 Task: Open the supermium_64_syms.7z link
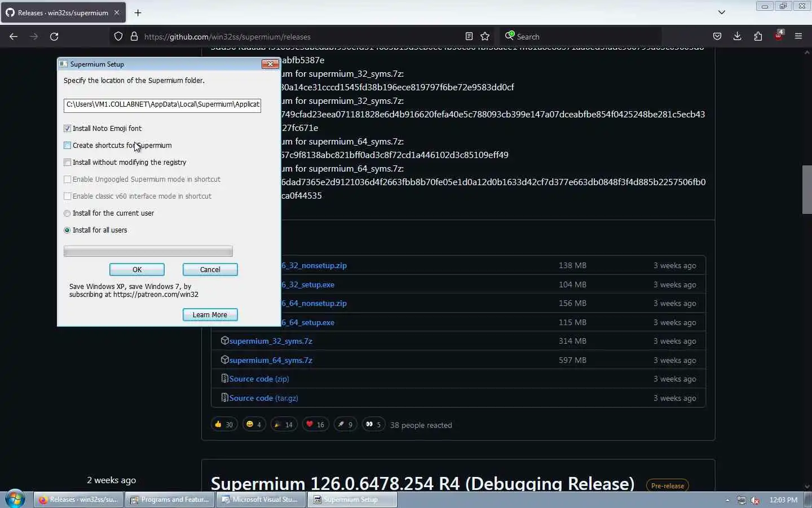(271, 360)
